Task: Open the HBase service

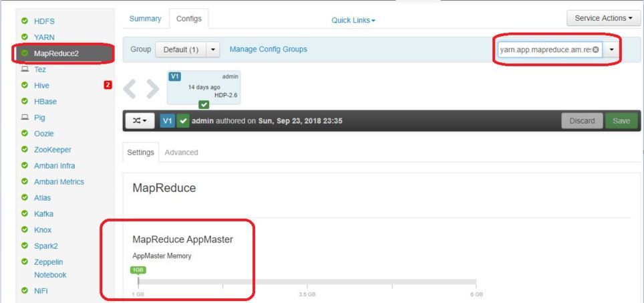Action: tap(45, 101)
